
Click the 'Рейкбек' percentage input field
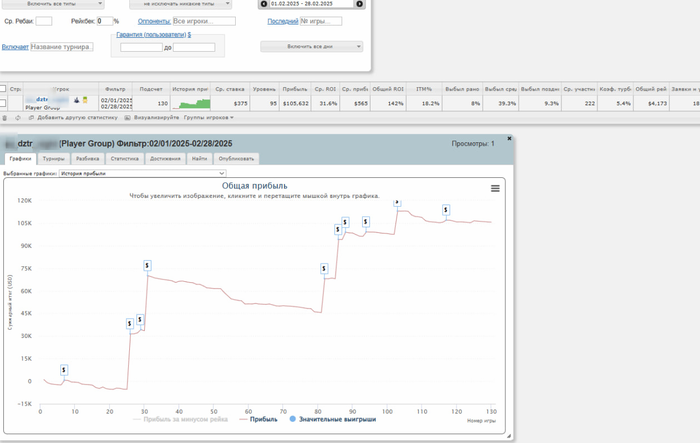pos(105,21)
